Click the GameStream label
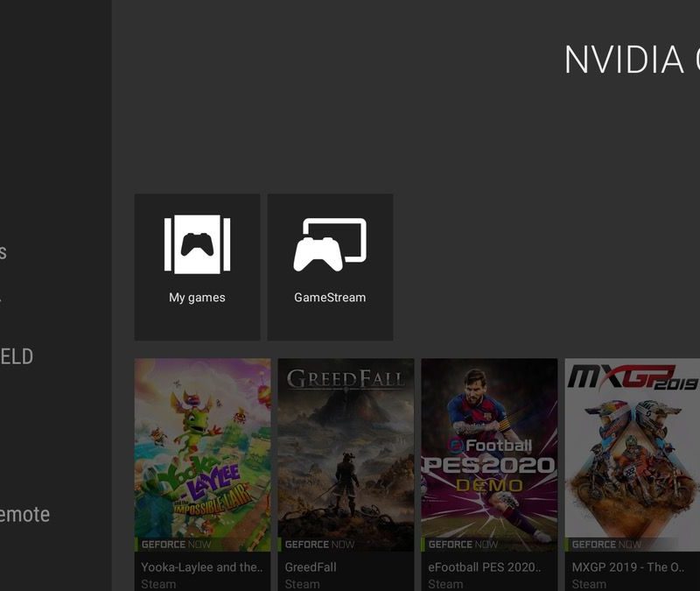 [x=330, y=298]
